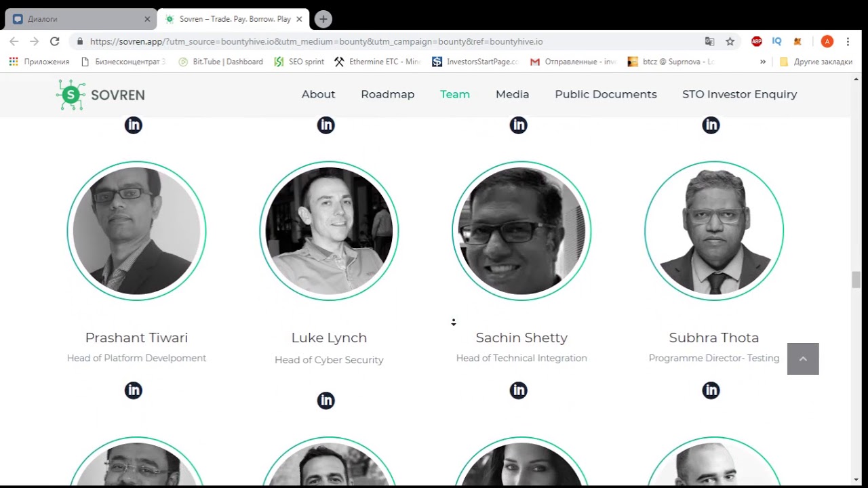
Task: Bookmark this page with the star icon
Action: click(x=730, y=41)
